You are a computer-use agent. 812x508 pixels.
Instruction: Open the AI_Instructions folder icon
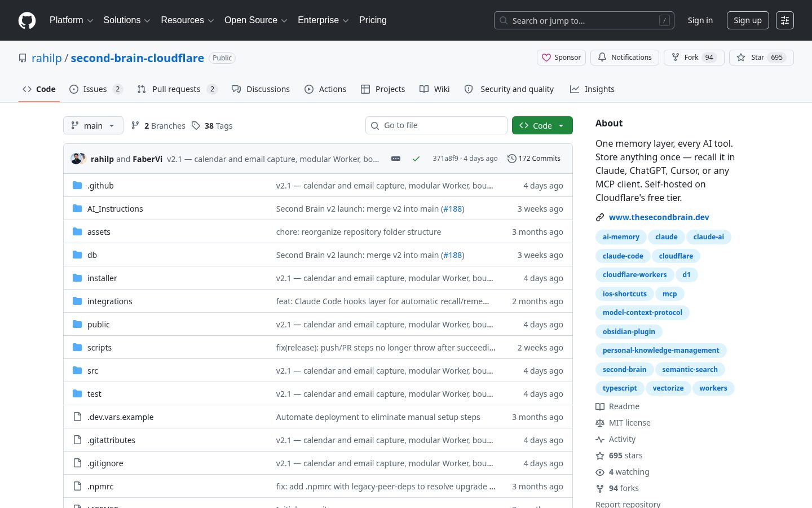pos(77,208)
